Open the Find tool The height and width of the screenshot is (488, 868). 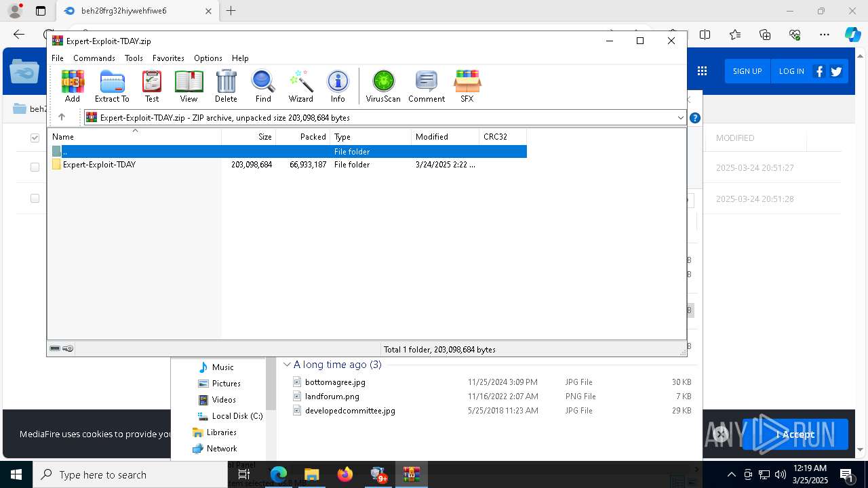[263, 86]
